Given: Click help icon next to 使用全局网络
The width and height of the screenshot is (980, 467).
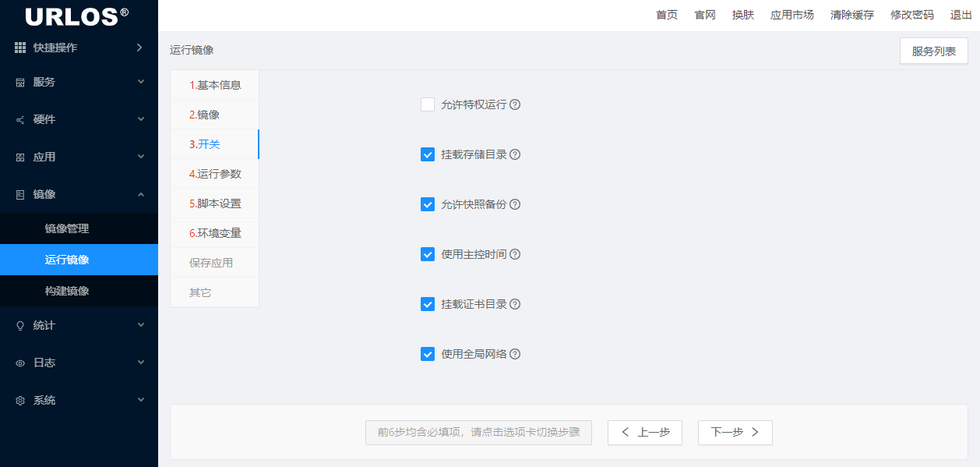Looking at the screenshot, I should pyautogui.click(x=515, y=354).
